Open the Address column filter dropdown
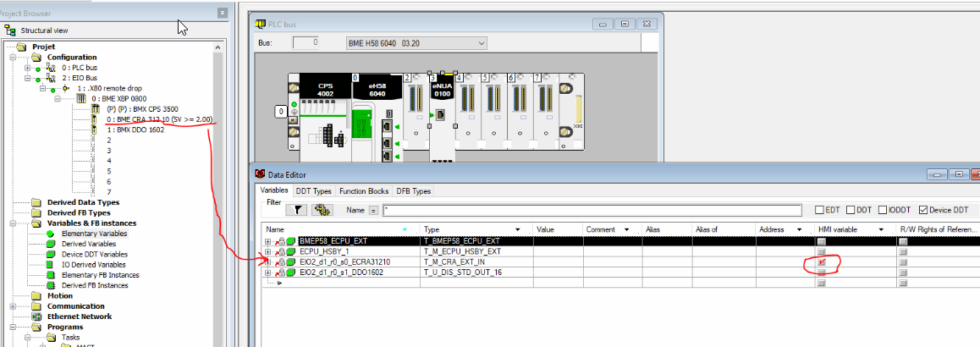Image resolution: width=980 pixels, height=347 pixels. point(800,230)
